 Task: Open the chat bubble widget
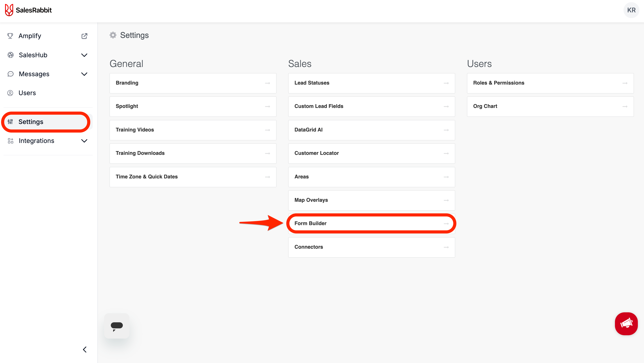pos(117,326)
